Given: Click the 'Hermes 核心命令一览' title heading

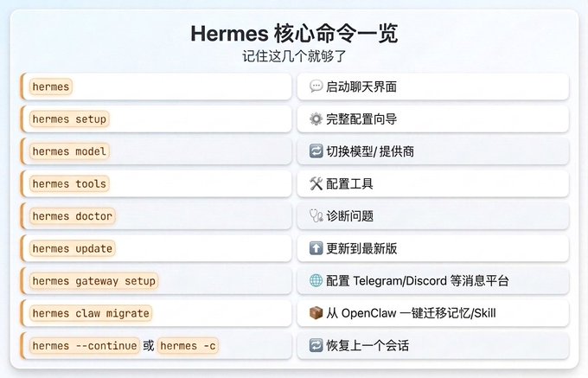Looking at the screenshot, I should (x=294, y=33).
